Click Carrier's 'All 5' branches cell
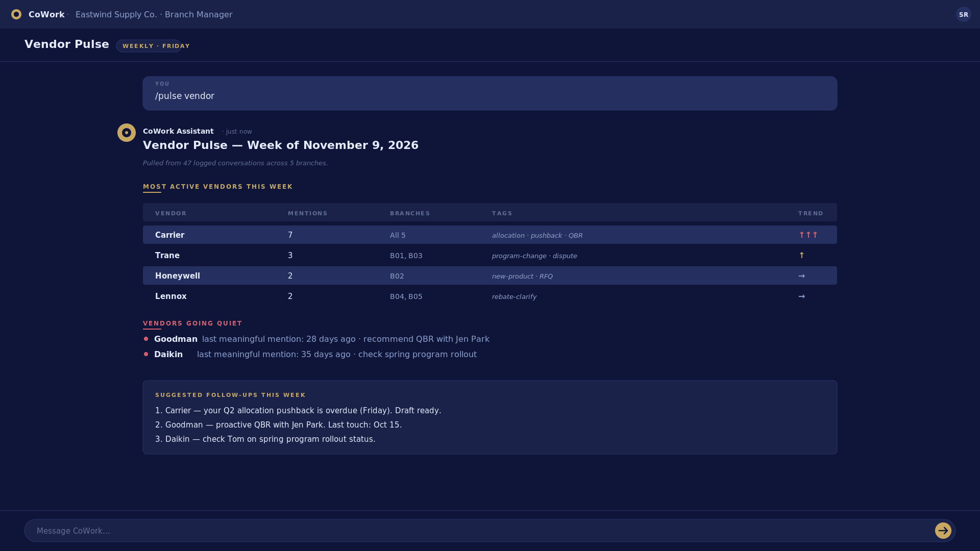This screenshot has width=980, height=551. tap(398, 235)
